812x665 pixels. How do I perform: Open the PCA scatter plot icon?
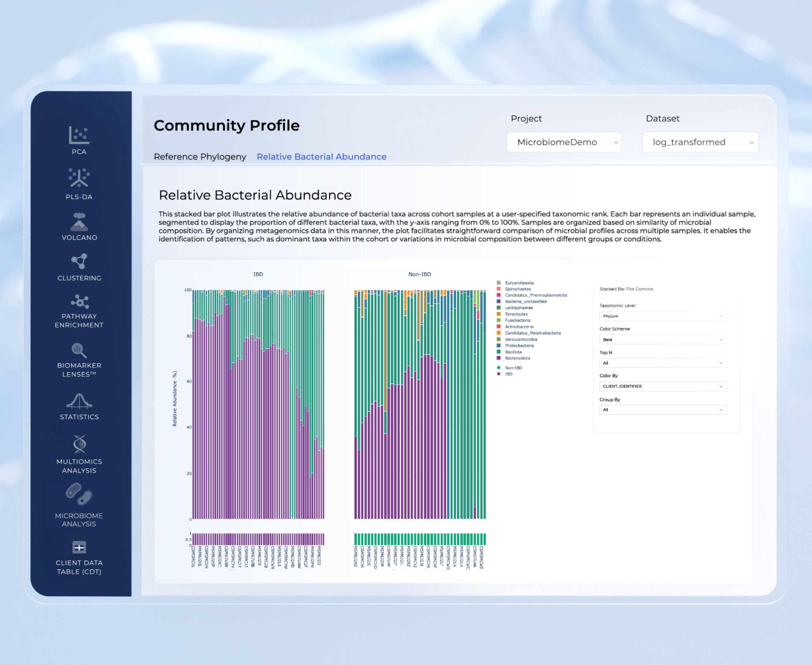pos(79,135)
